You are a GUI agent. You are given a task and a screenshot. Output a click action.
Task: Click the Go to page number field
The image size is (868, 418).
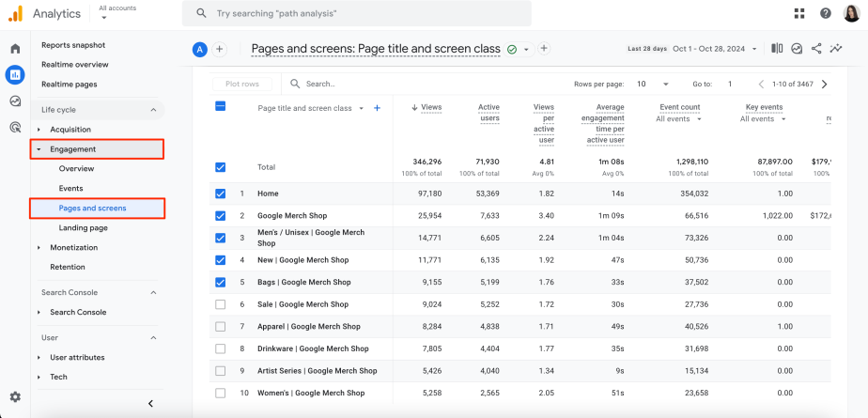pos(730,85)
